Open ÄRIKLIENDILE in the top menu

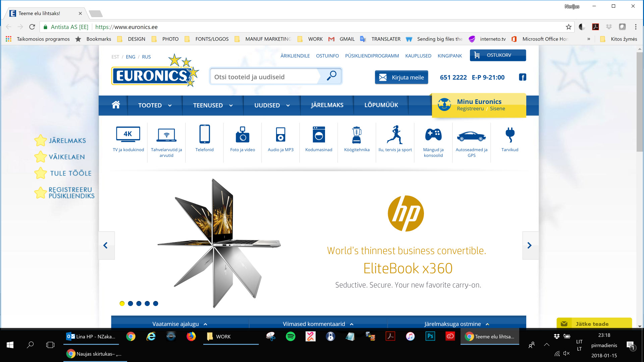coord(295,56)
